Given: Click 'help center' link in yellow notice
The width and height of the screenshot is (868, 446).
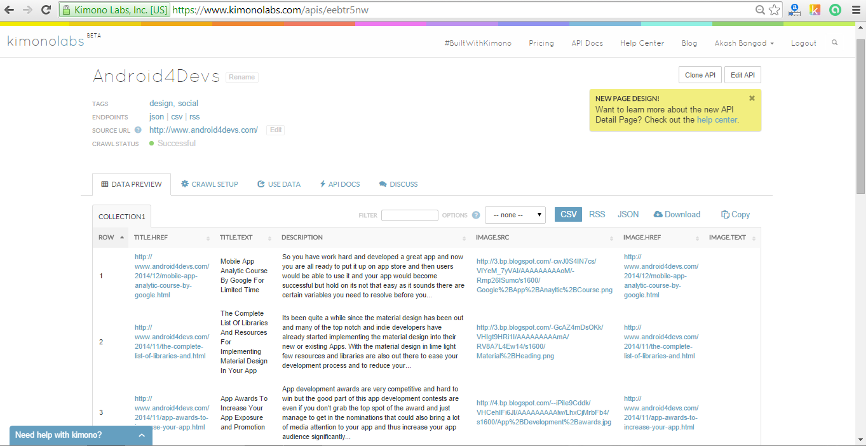Looking at the screenshot, I should pyautogui.click(x=717, y=119).
